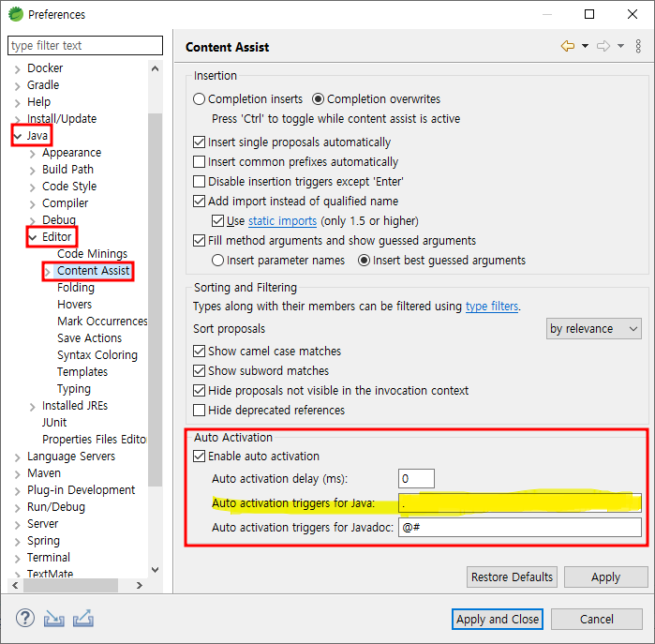This screenshot has width=655, height=644.
Task: Select Mark Occurrences preference page
Action: point(102,321)
